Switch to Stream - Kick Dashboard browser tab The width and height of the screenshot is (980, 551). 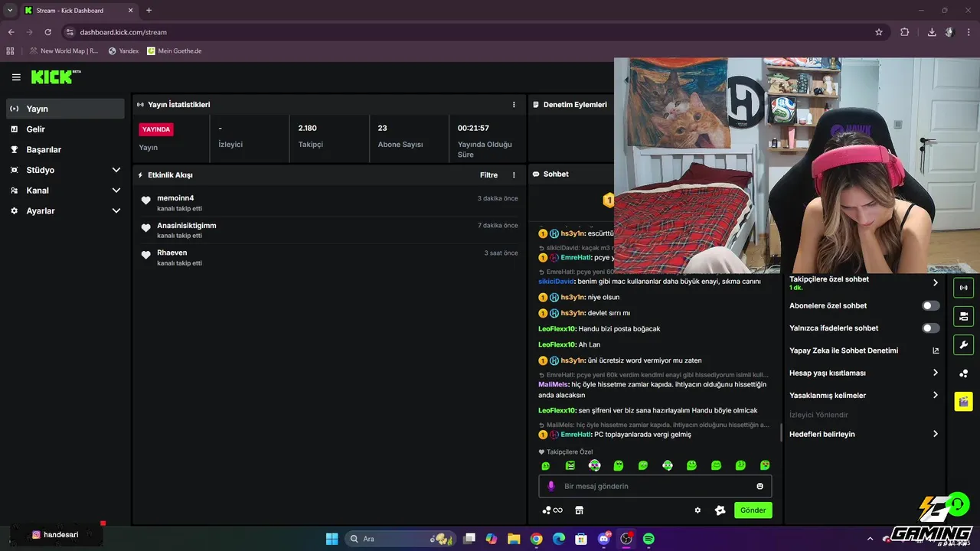click(78, 11)
